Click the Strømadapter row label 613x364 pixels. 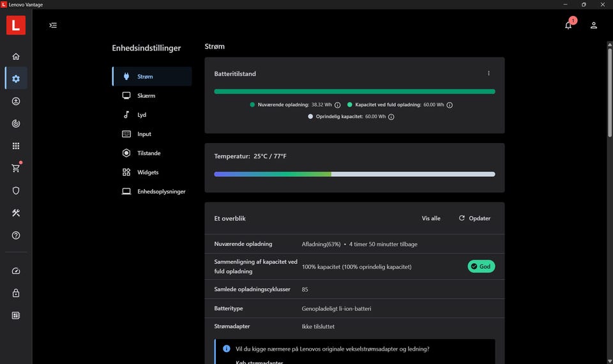coord(232,326)
